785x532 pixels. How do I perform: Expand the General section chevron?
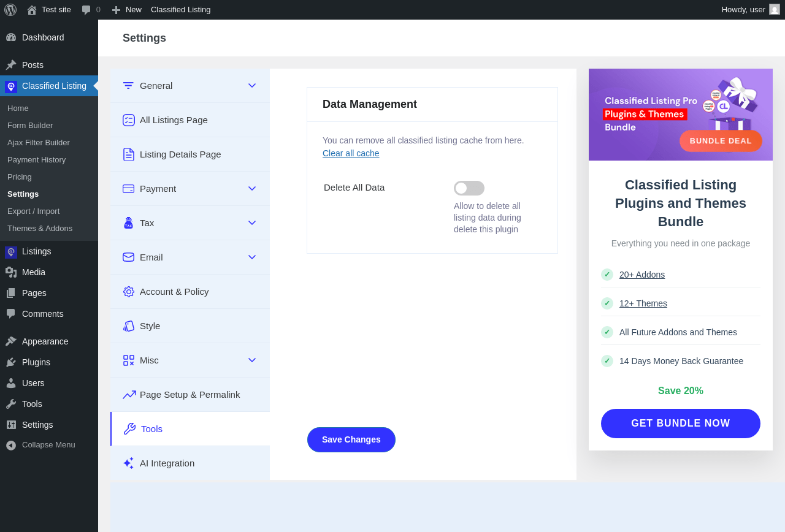(x=252, y=85)
